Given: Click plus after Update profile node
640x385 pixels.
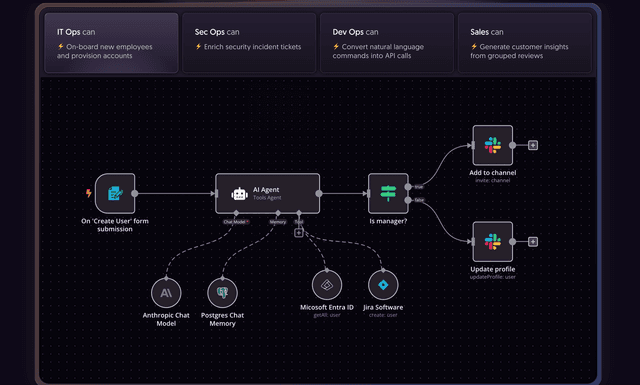Looking at the screenshot, I should pyautogui.click(x=533, y=242).
